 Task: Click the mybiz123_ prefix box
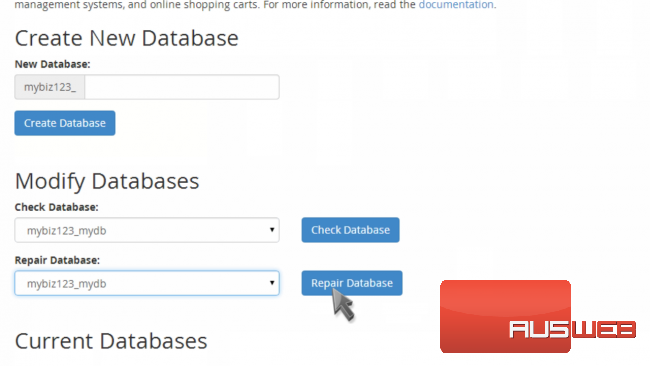tap(50, 87)
